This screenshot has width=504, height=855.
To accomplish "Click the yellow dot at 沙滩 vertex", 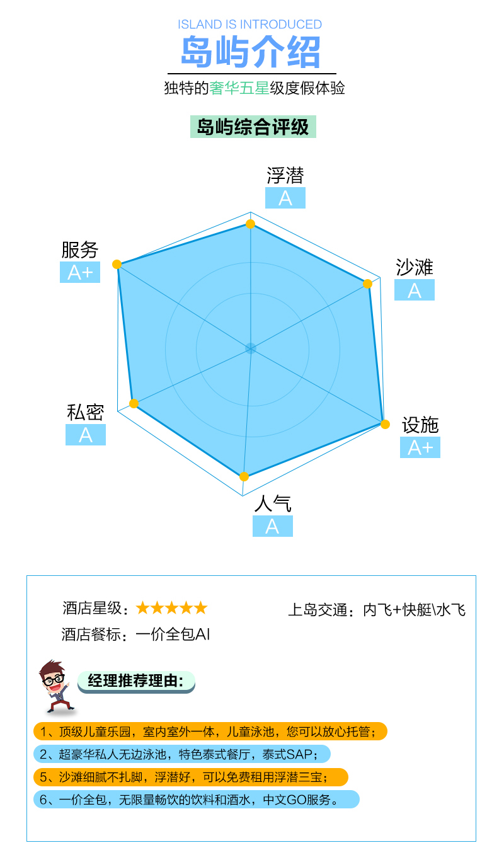I will [368, 284].
